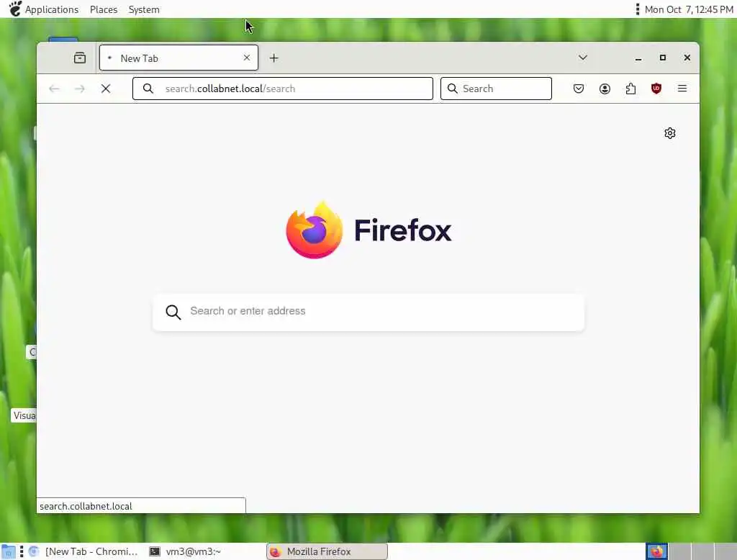Click the magnifier in the page search field
This screenshot has width=737, height=560.
173,312
